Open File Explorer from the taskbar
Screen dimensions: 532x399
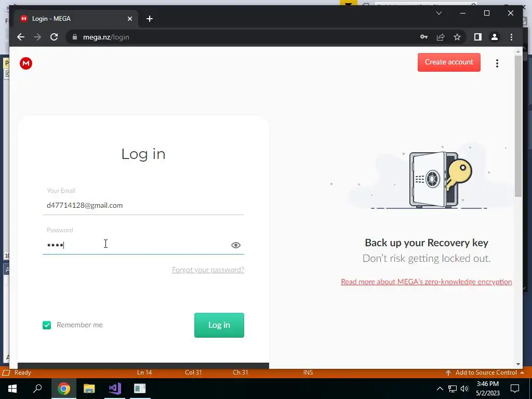tap(89, 389)
